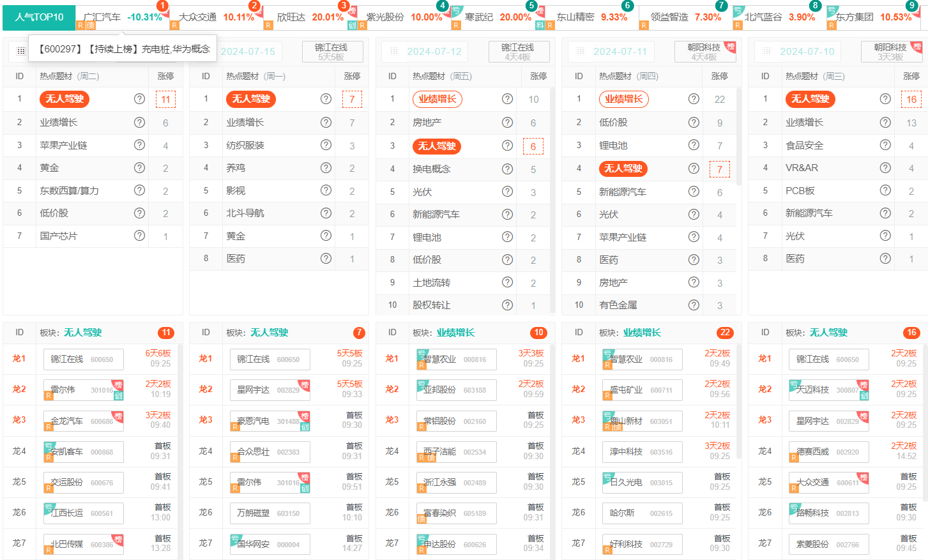Image resolution: width=928 pixels, height=560 pixels.
Task: Click help icon for 苹果产业链 in 周二 column
Action: 139,145
